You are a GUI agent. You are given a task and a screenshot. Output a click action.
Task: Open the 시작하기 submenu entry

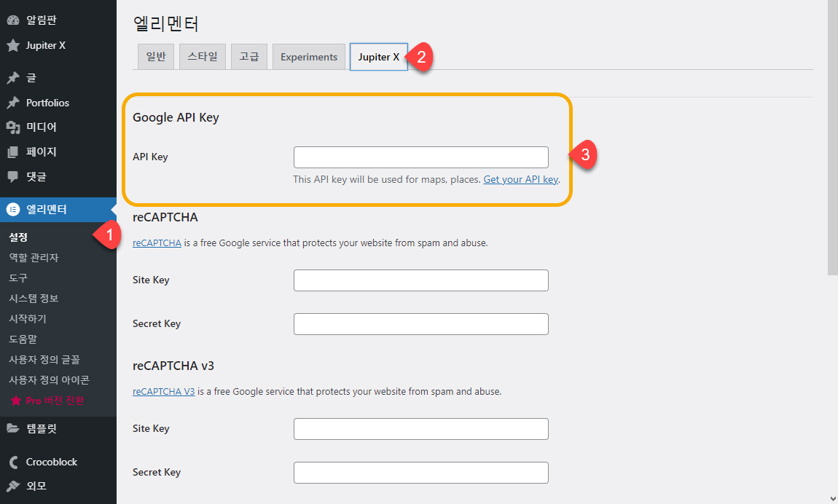[x=28, y=319]
